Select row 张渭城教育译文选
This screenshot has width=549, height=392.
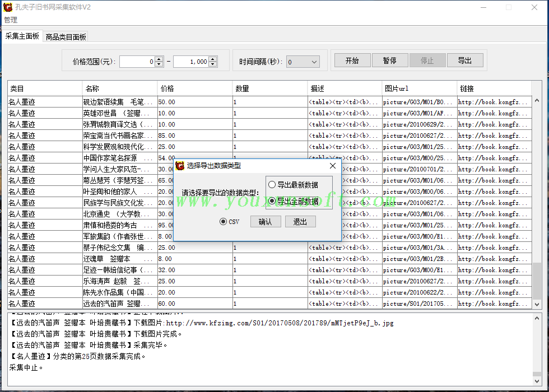coord(269,124)
